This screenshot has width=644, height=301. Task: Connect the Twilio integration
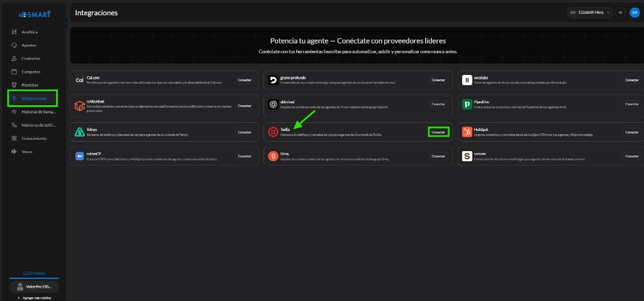(x=438, y=132)
